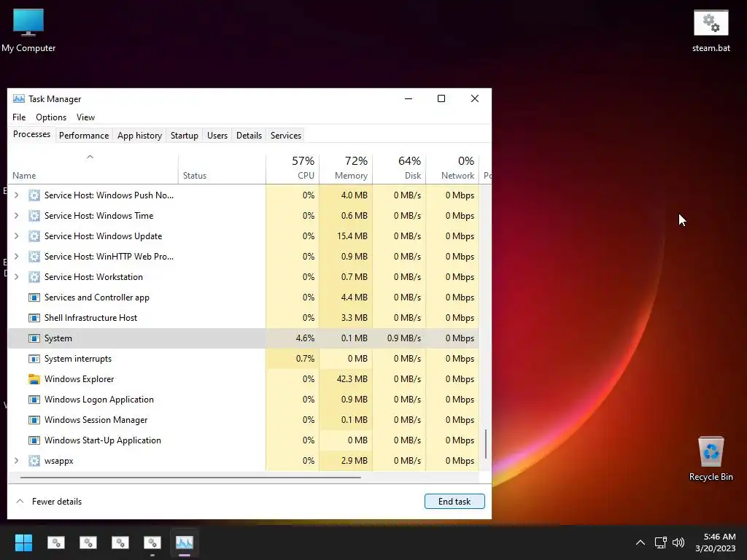Open the steam.bat file on desktop
747x560 pixels.
[711, 30]
